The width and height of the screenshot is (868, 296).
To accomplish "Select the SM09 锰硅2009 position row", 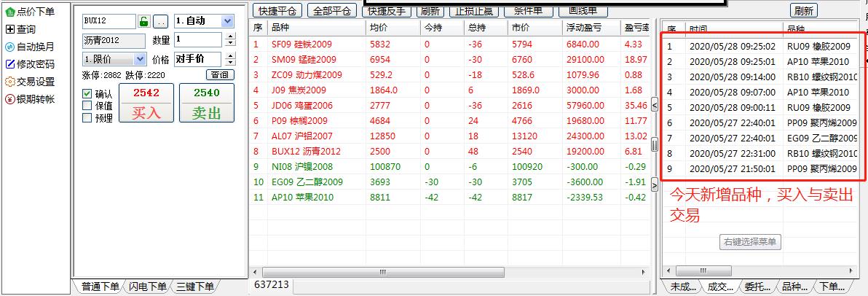I will click(x=449, y=59).
